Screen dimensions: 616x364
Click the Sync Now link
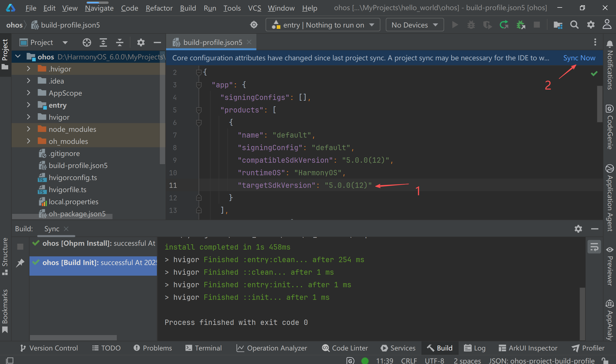(x=579, y=58)
